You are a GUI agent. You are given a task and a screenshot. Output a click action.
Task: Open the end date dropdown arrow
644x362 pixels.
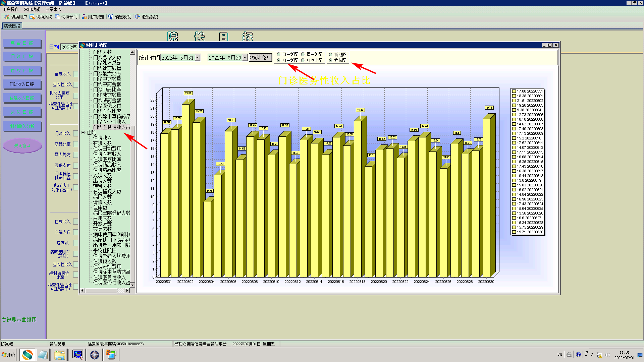(x=245, y=58)
